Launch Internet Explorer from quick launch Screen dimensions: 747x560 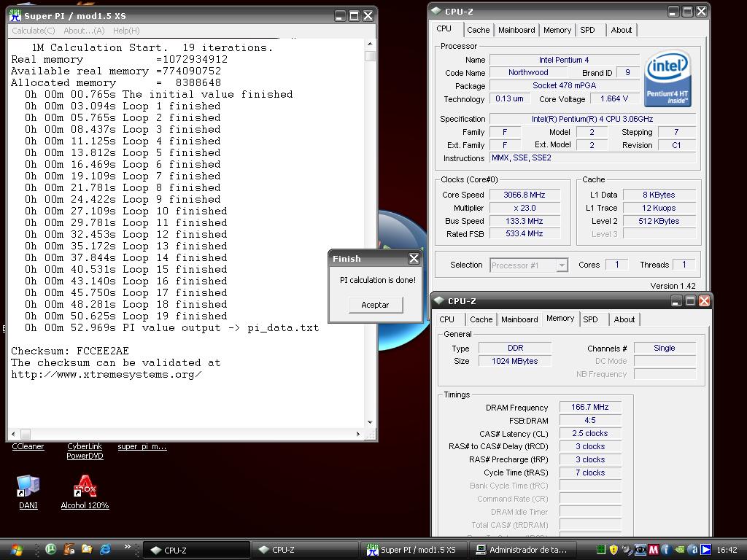click(105, 549)
